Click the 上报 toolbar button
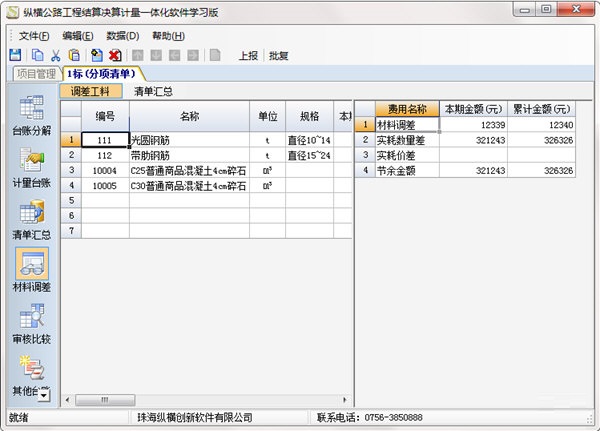 248,56
